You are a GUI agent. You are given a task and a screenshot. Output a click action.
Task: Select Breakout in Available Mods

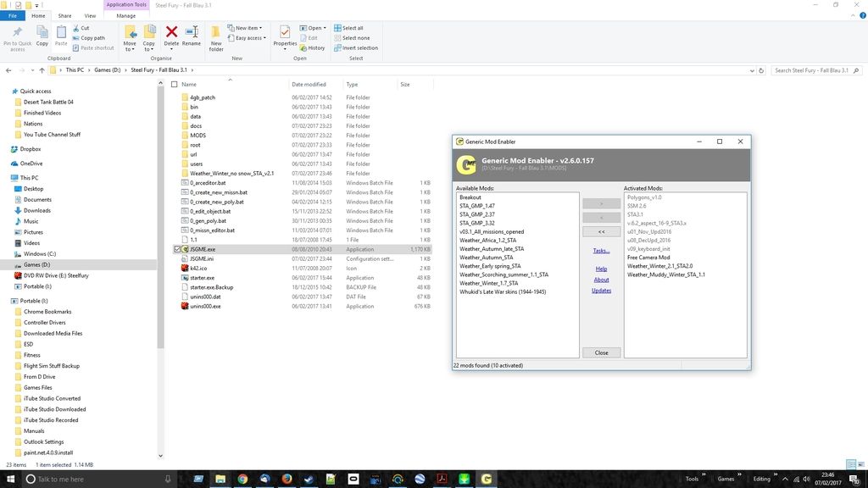coord(470,197)
